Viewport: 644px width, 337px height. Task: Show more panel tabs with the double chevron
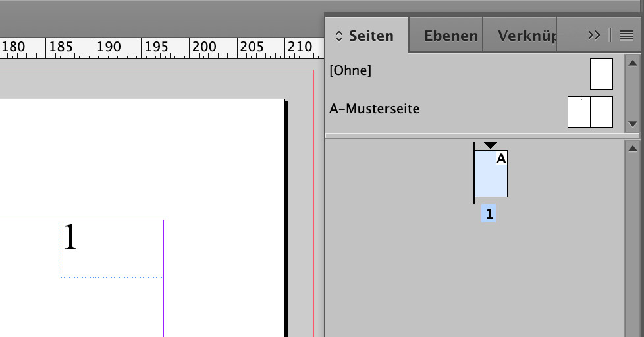[x=594, y=36]
